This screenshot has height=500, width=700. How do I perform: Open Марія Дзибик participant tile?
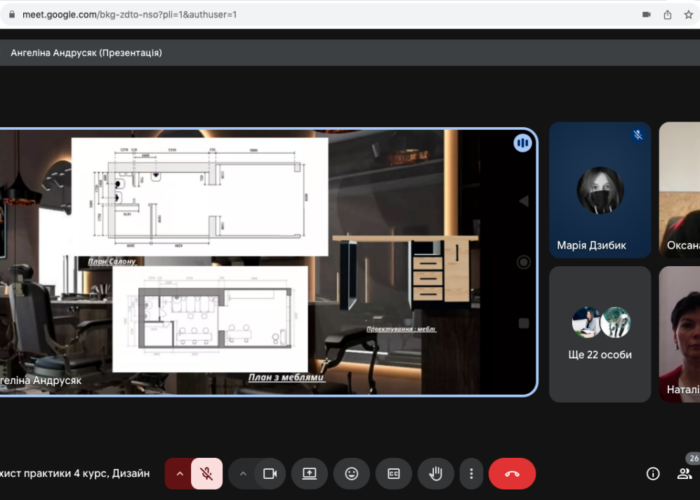pyautogui.click(x=600, y=190)
